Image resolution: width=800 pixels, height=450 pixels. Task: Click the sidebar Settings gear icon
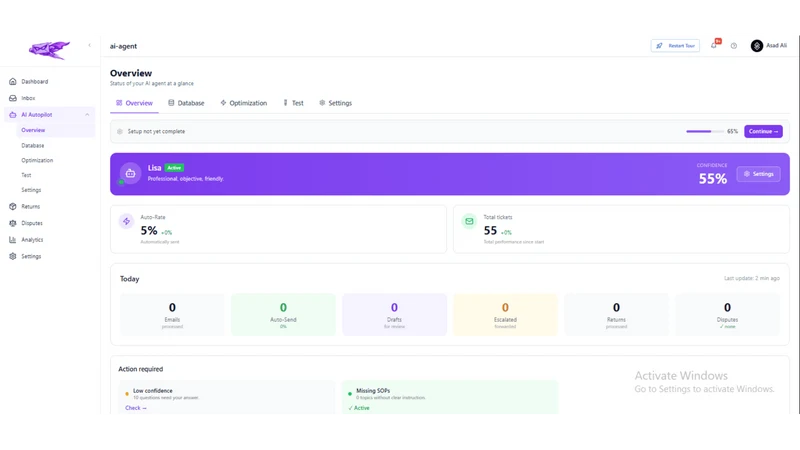tap(13, 256)
